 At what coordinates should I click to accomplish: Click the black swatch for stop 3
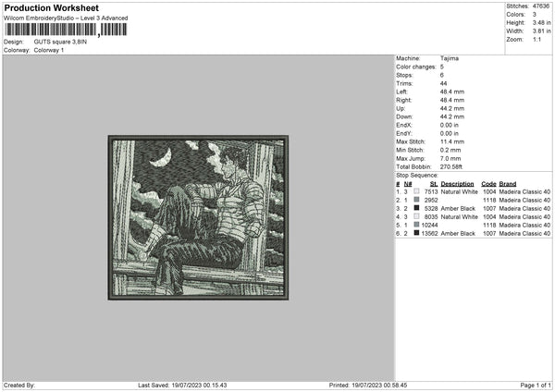pyautogui.click(x=416, y=208)
